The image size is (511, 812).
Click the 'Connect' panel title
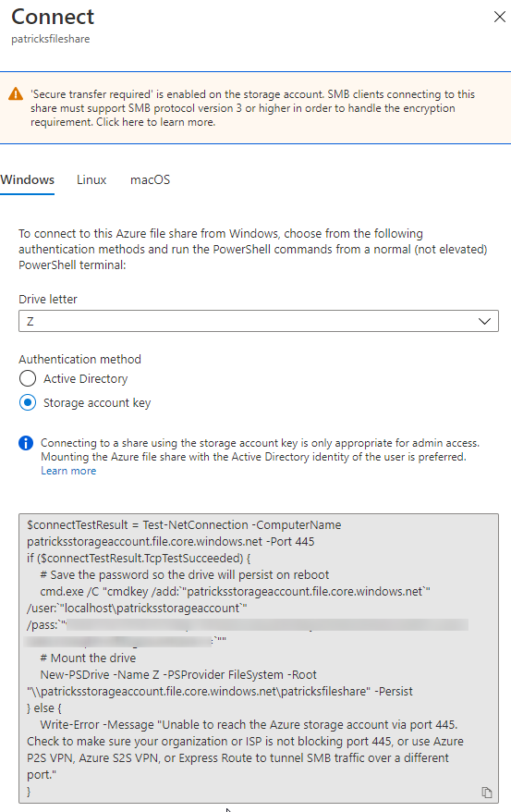[x=53, y=17]
